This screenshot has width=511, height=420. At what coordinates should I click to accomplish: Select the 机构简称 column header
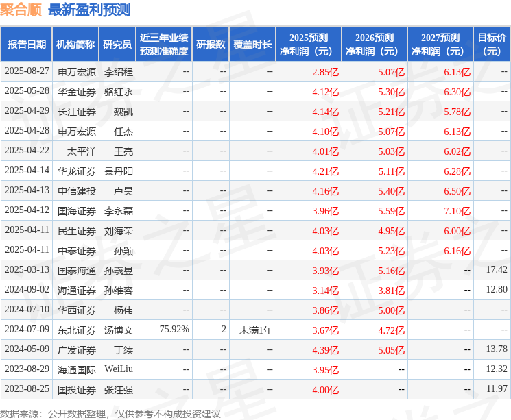pyautogui.click(x=75, y=45)
